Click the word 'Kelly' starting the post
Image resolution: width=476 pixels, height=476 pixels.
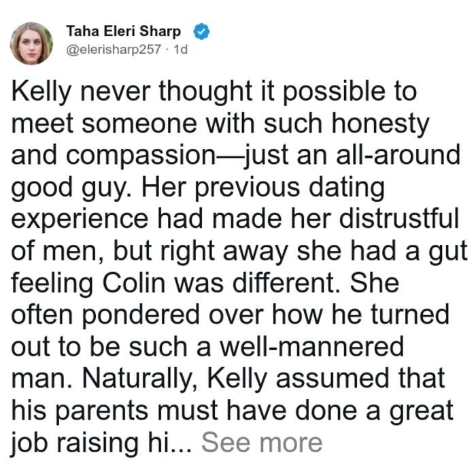coord(41,92)
